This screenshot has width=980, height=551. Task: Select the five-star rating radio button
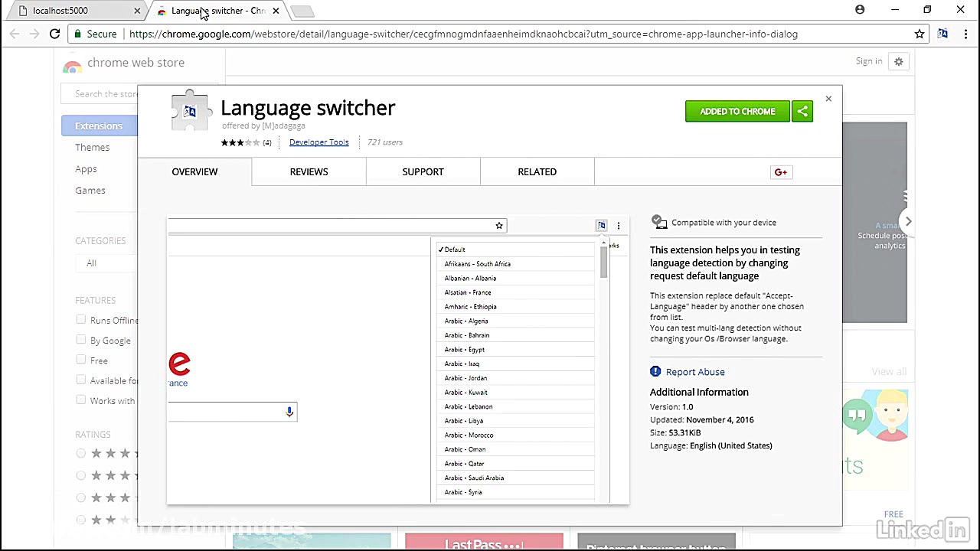tap(81, 453)
